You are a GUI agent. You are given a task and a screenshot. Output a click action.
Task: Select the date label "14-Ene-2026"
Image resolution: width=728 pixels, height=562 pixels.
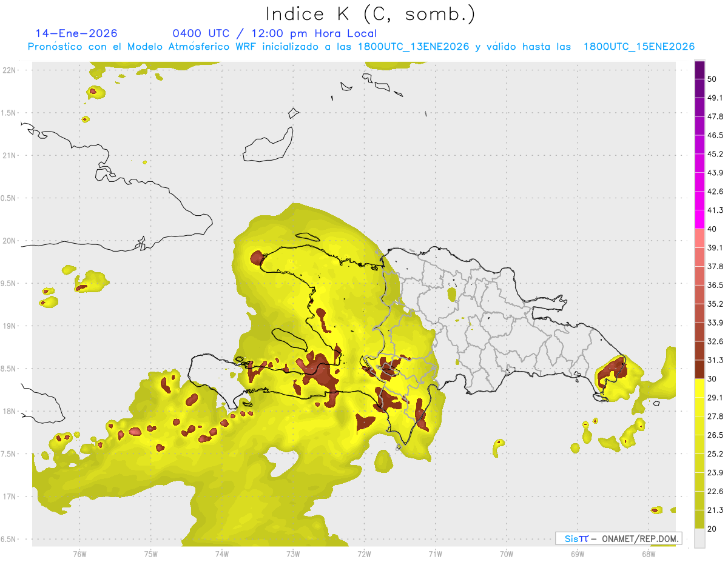coord(76,33)
